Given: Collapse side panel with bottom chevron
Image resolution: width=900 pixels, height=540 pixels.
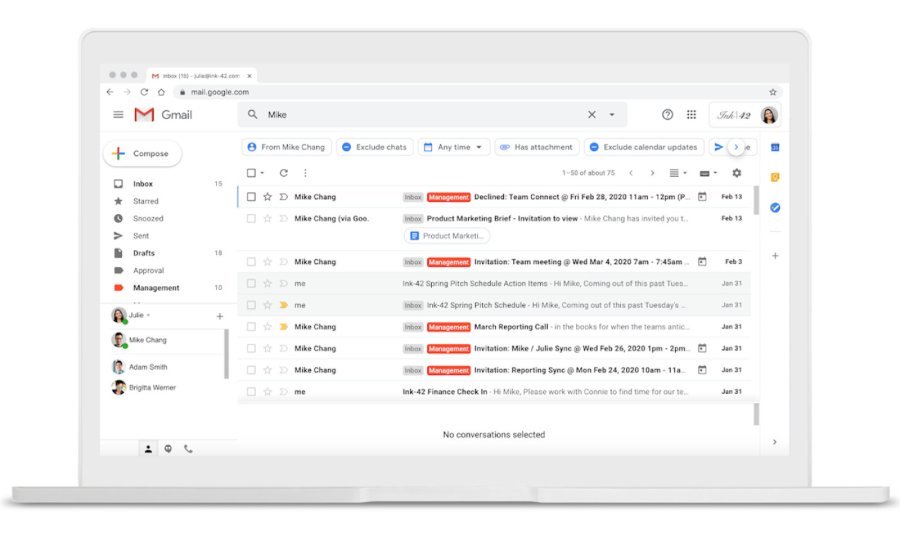Looking at the screenshot, I should click(x=775, y=442).
